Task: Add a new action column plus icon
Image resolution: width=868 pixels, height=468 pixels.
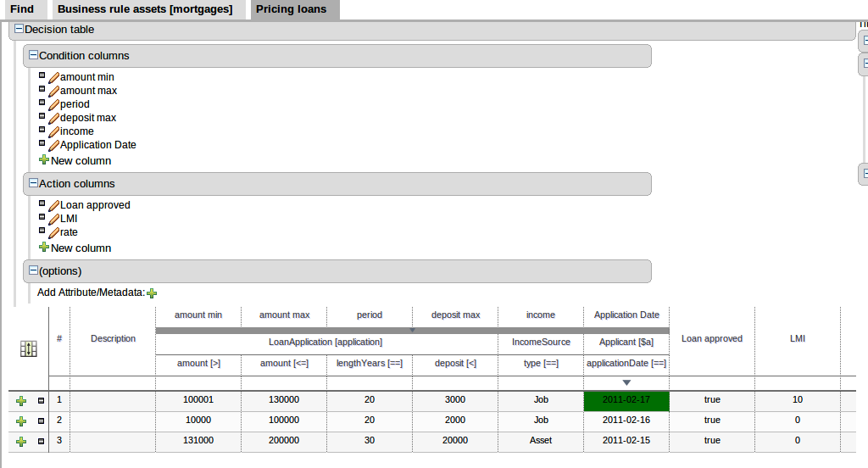Action: tap(44, 247)
